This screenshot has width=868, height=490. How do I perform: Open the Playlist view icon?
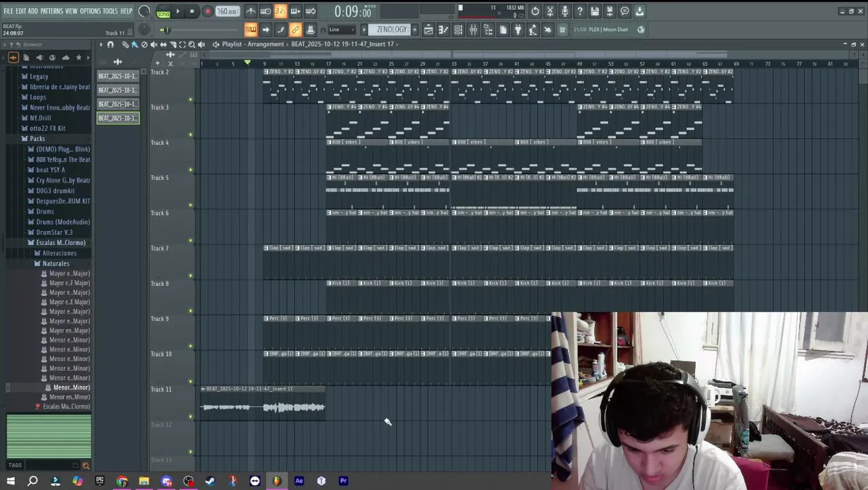pos(428,29)
